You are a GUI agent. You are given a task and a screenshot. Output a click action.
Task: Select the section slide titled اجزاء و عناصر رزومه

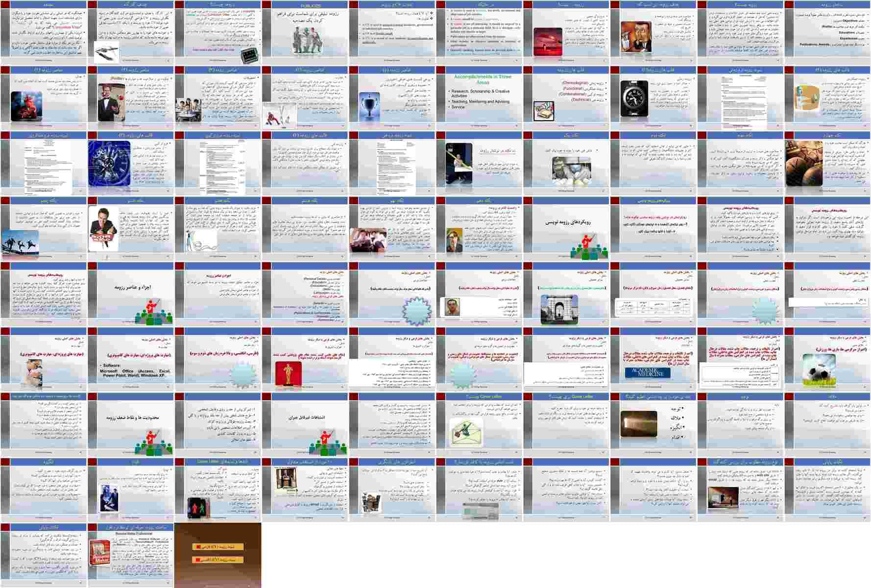point(130,294)
